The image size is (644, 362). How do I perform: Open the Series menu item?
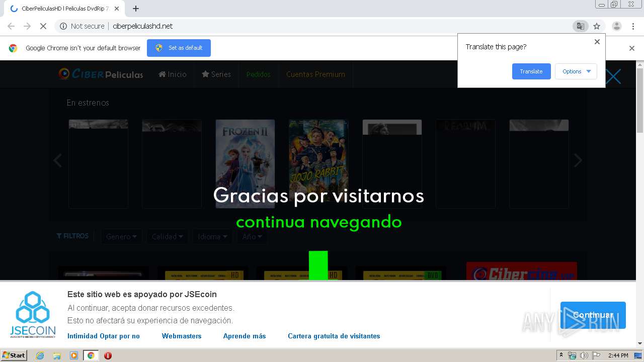click(x=216, y=74)
